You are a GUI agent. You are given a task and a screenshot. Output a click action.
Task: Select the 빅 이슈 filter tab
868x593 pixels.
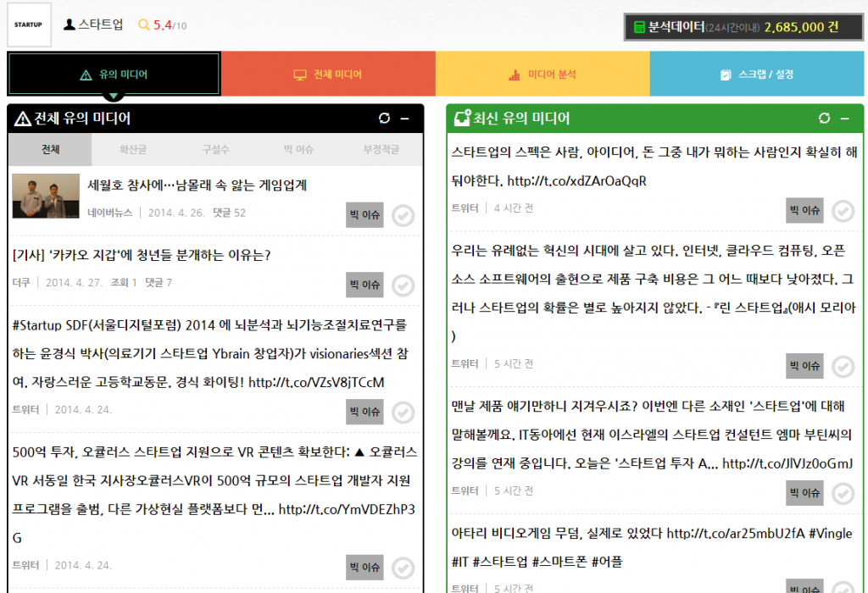point(298,149)
